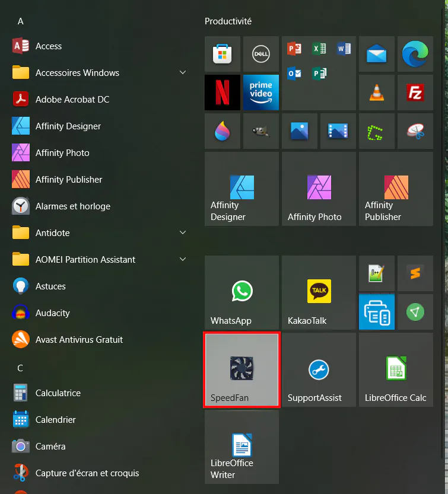This screenshot has width=448, height=494.
Task: Open the green paper-plane tile
Action: tap(415, 312)
